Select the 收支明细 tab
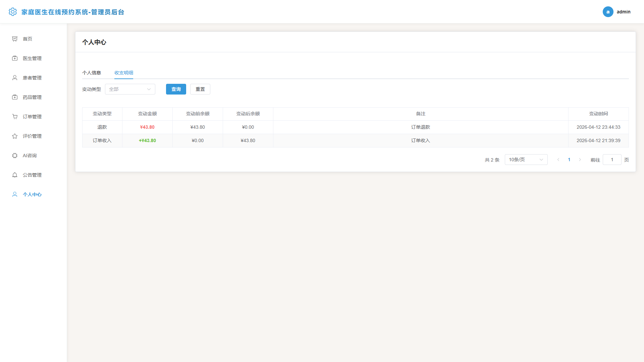The height and width of the screenshot is (362, 644). click(124, 73)
